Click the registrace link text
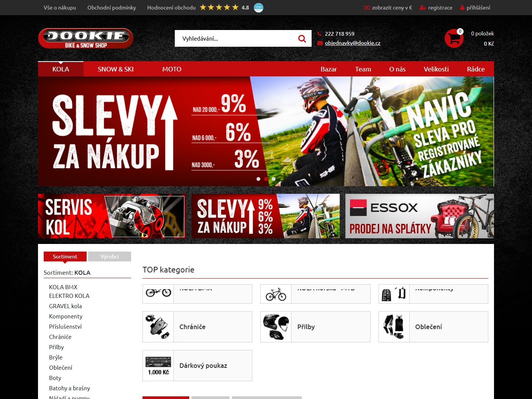The width and height of the screenshot is (532, 399). (x=440, y=8)
